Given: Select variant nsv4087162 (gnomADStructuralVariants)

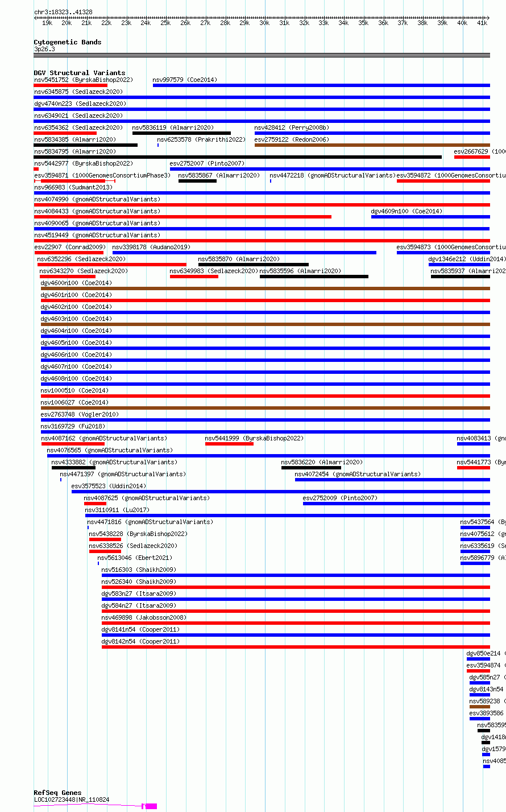Looking at the screenshot, I should click(73, 444).
